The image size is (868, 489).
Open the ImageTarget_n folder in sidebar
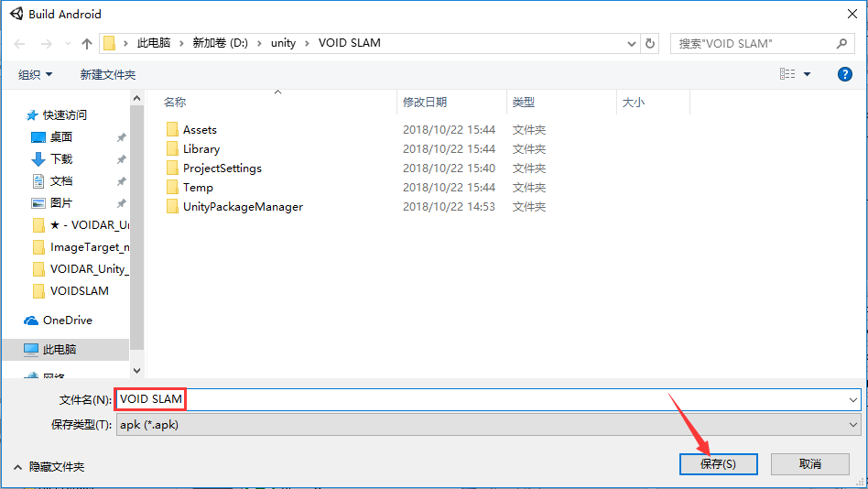tap(81, 247)
